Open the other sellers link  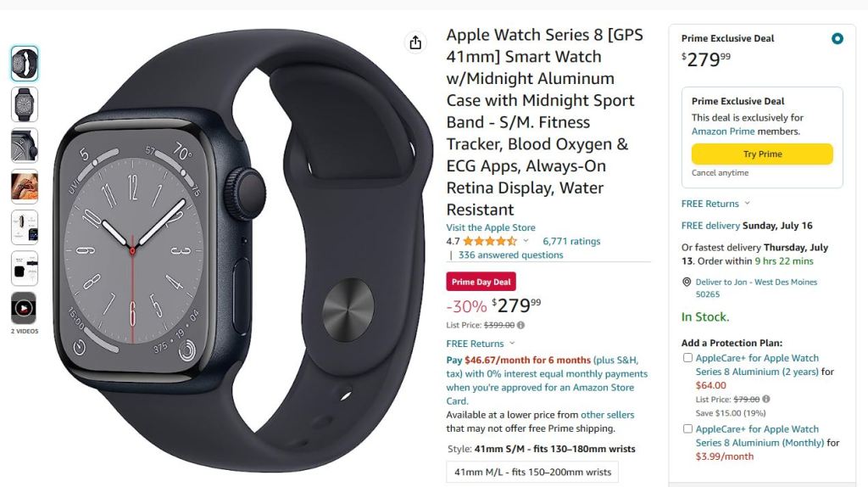[x=607, y=414]
